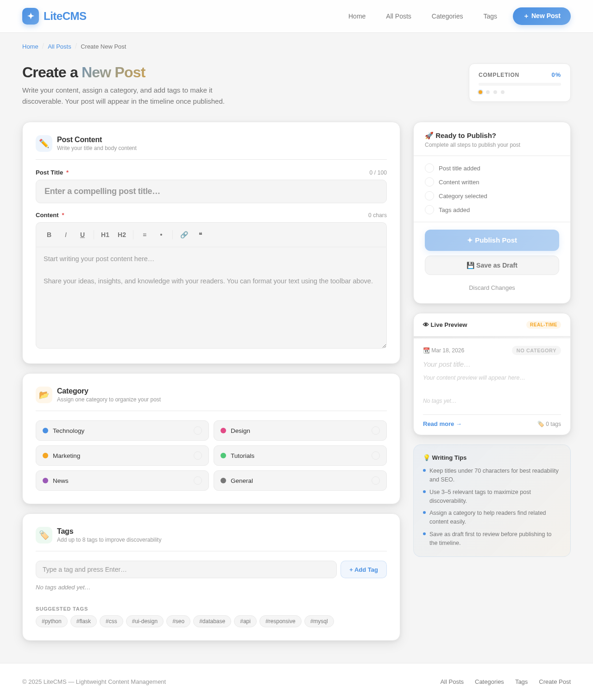The image size is (593, 700).
Task: Click the LiteCMS sparkle logo icon
Action: click(x=30, y=16)
